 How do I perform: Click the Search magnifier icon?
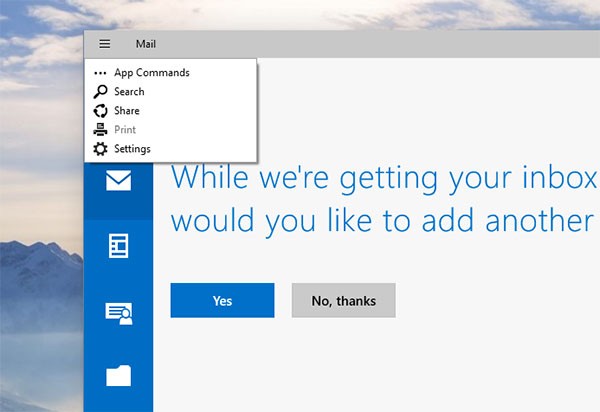pyautogui.click(x=100, y=92)
